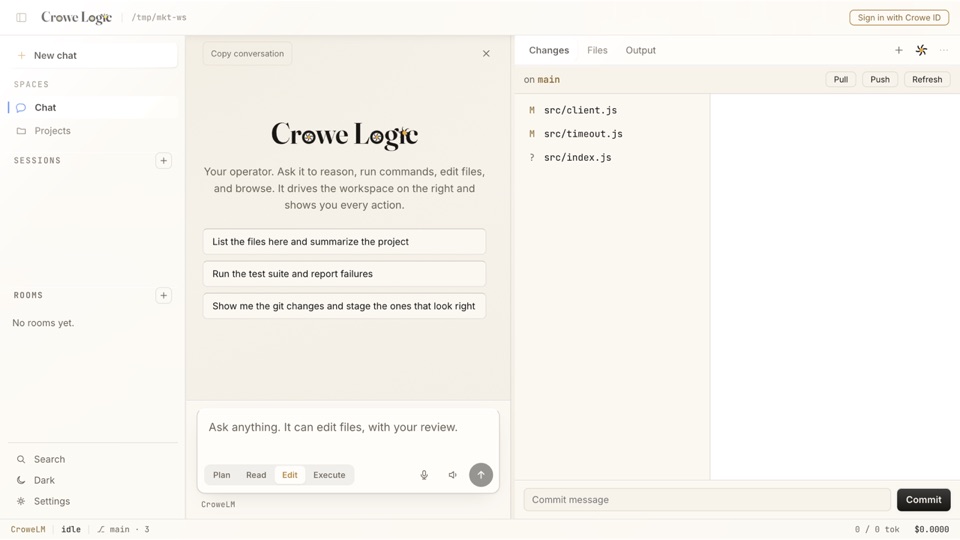This screenshot has width=960, height=540.
Task: Choose 'List the files here and summarize' suggestion
Action: coord(344,241)
